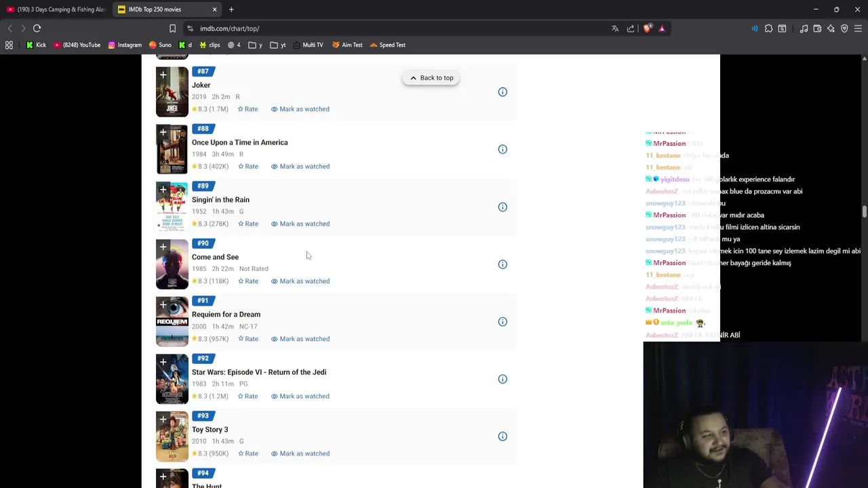The width and height of the screenshot is (868, 488).
Task: Go back to top of list
Action: (x=431, y=78)
